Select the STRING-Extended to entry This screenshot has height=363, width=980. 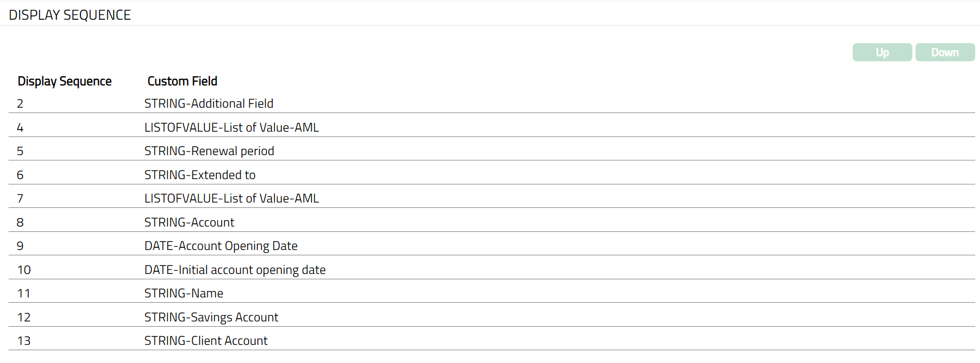click(x=200, y=175)
